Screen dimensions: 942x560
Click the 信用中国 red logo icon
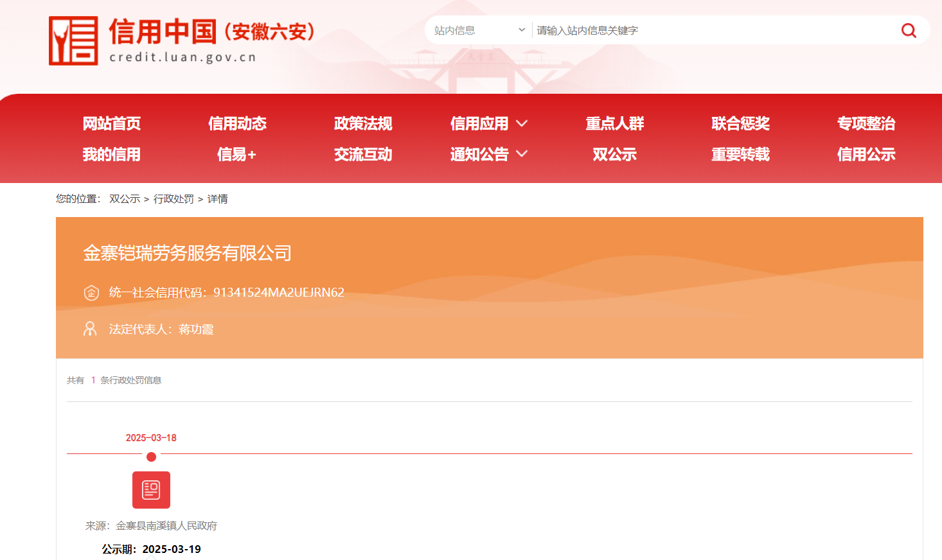(x=73, y=41)
